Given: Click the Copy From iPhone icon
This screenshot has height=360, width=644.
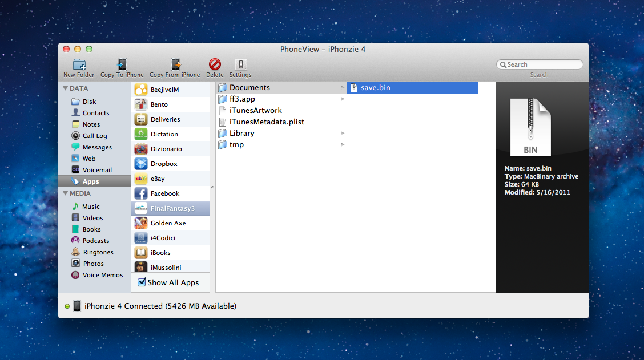Looking at the screenshot, I should [175, 64].
